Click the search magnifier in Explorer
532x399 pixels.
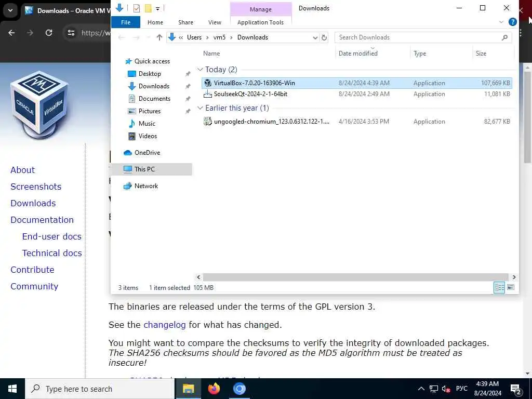tap(504, 37)
